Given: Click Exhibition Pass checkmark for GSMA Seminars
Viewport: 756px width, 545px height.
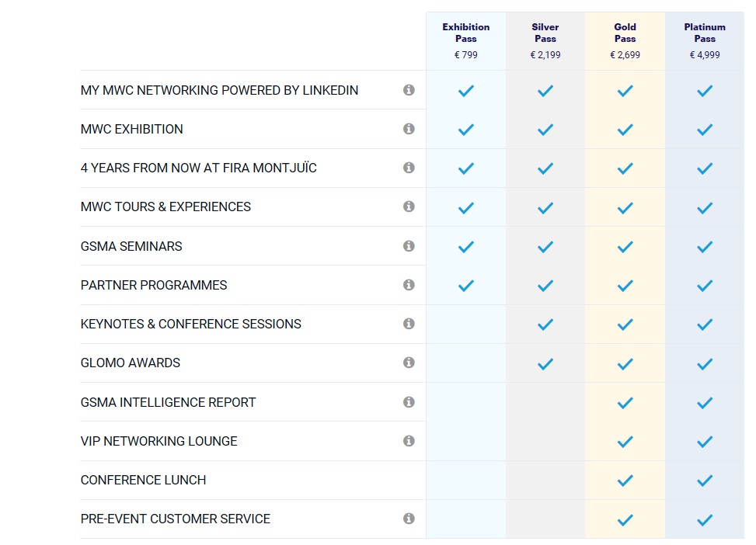Looking at the screenshot, I should pos(465,247).
